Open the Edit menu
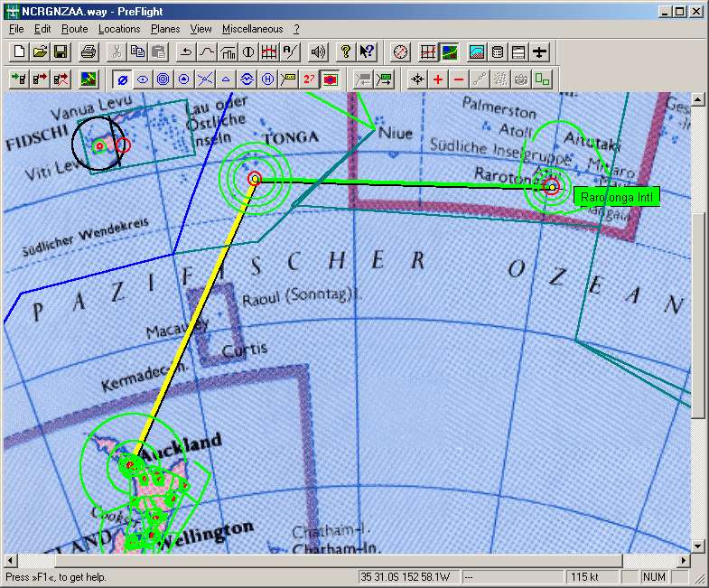709x588 pixels. point(42,29)
